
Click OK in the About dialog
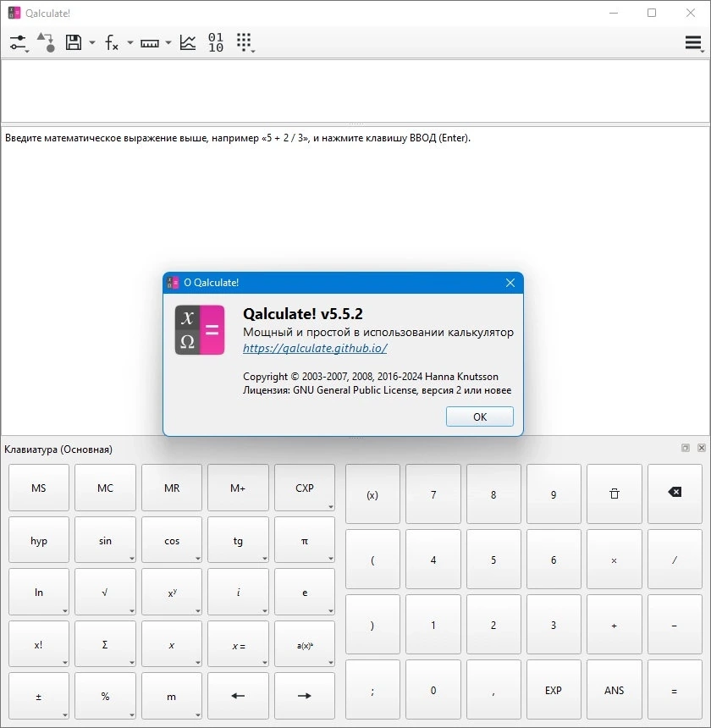480,416
